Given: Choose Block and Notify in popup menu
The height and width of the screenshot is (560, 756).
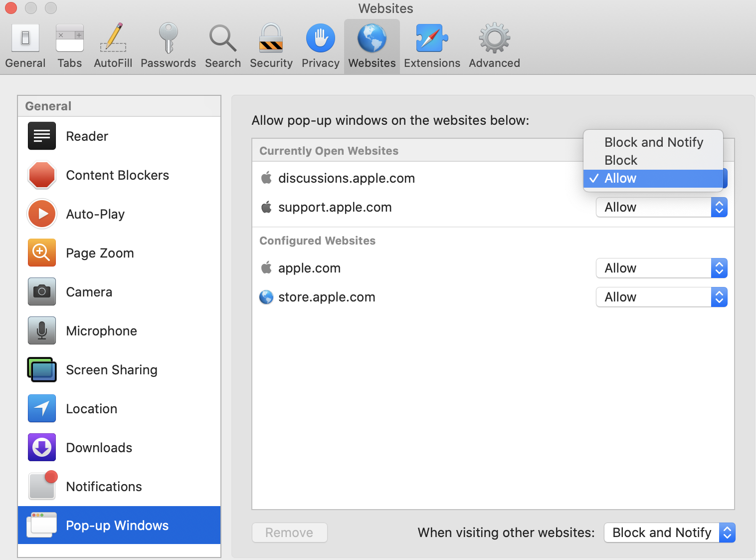Looking at the screenshot, I should [x=653, y=142].
